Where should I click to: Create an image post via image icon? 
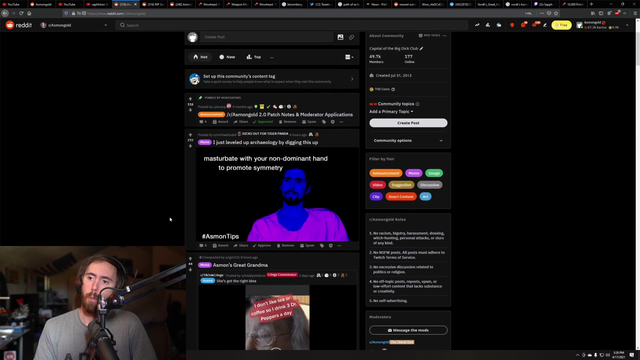340,37
